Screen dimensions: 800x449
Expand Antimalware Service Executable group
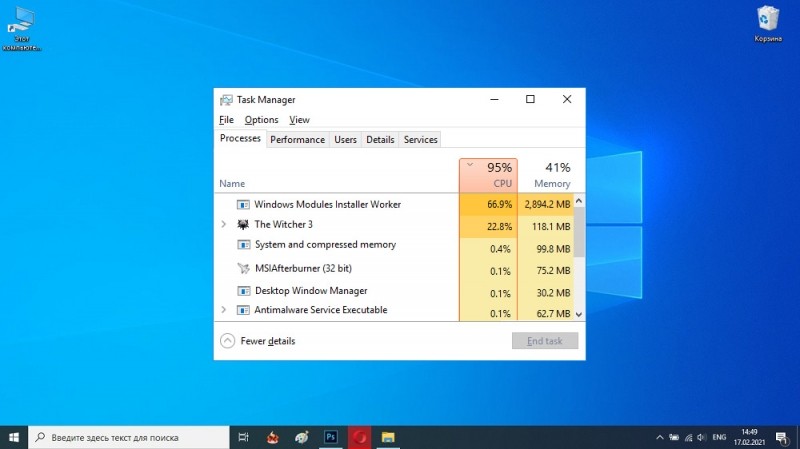point(223,310)
